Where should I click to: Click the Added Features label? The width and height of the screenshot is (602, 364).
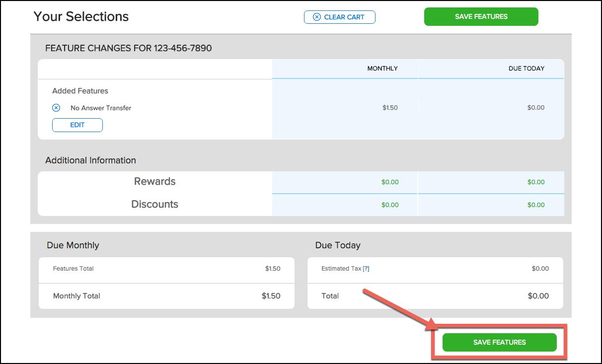coord(80,91)
